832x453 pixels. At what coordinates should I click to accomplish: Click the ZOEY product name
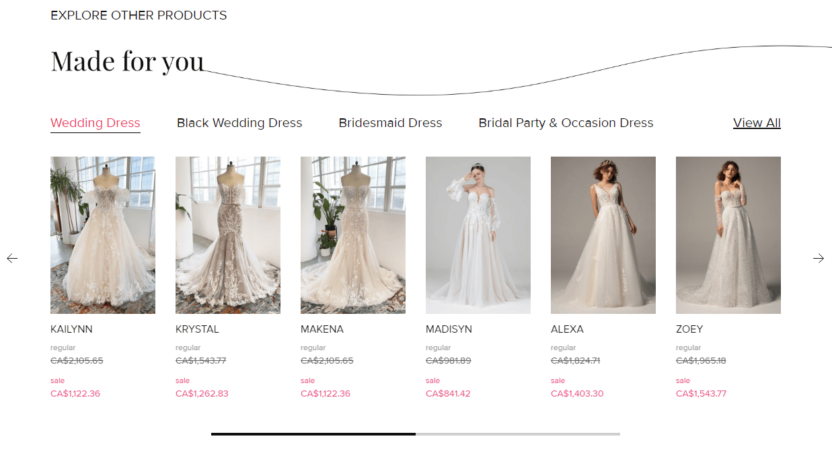[689, 329]
